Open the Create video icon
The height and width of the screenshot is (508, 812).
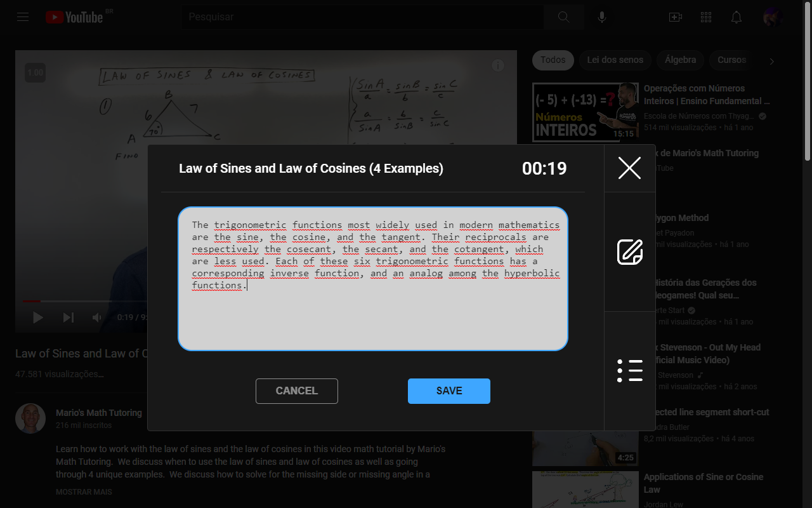tap(676, 17)
